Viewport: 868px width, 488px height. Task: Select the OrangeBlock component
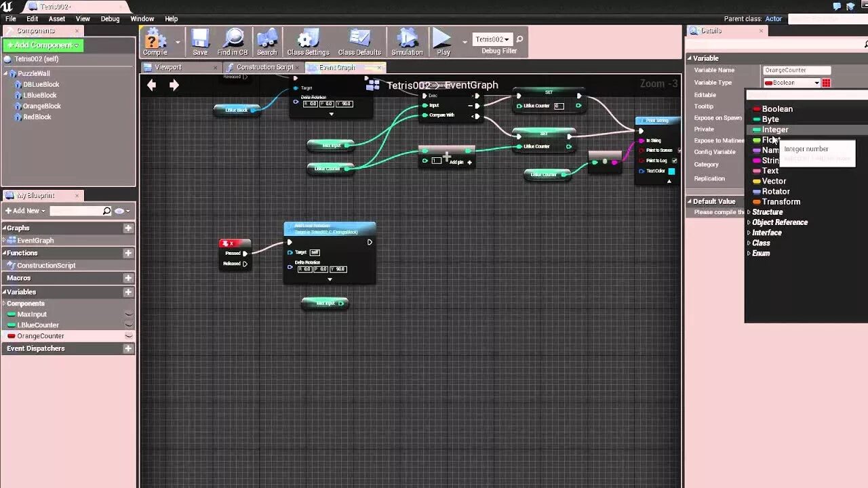coord(42,106)
